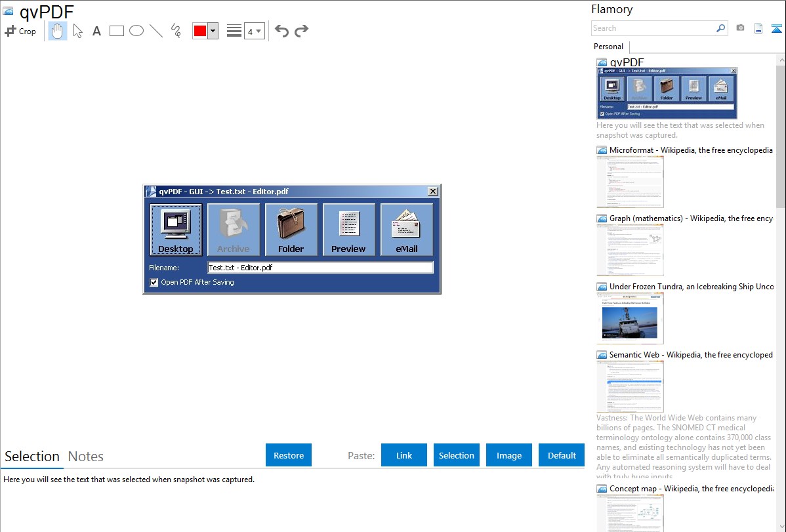Click the Microformat - Wikipedia title
The width and height of the screenshot is (786, 532).
tap(691, 150)
